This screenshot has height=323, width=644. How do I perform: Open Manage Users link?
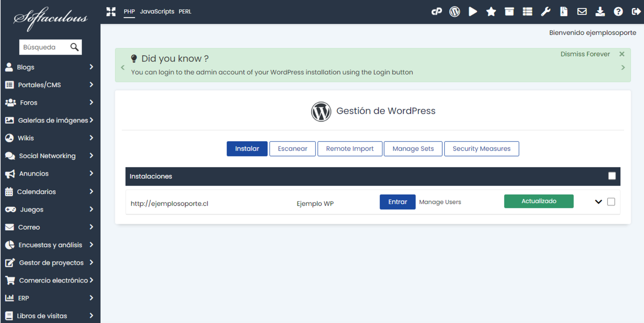[440, 202]
